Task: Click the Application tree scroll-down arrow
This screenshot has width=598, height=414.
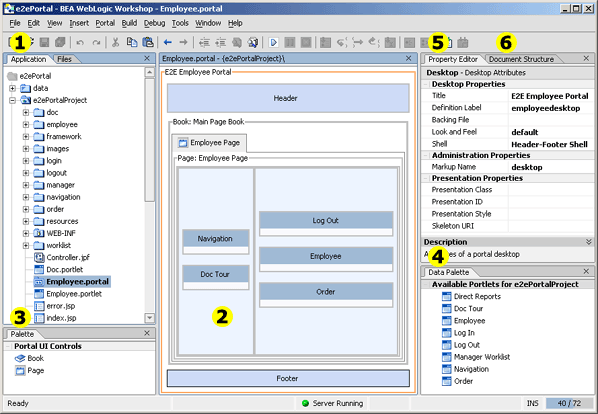Action: click(150, 318)
